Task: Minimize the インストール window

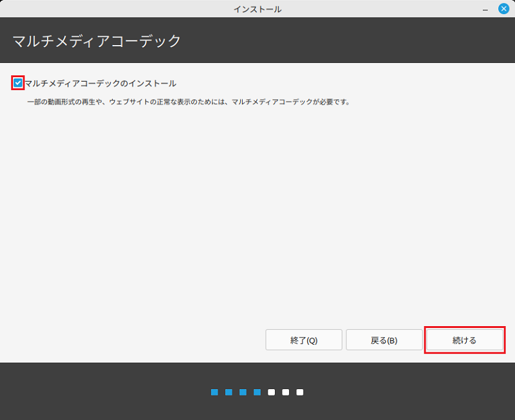Action: click(485, 10)
